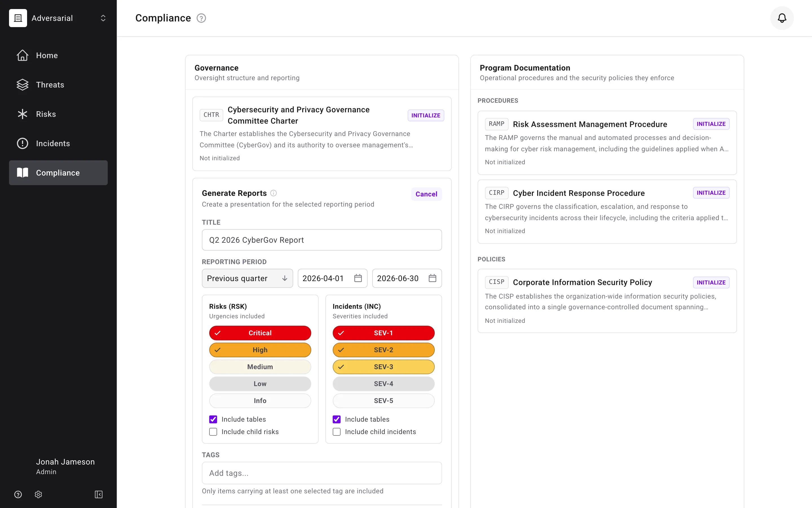Enable the Low urgency chip
The width and height of the screenshot is (812, 508).
(260, 384)
